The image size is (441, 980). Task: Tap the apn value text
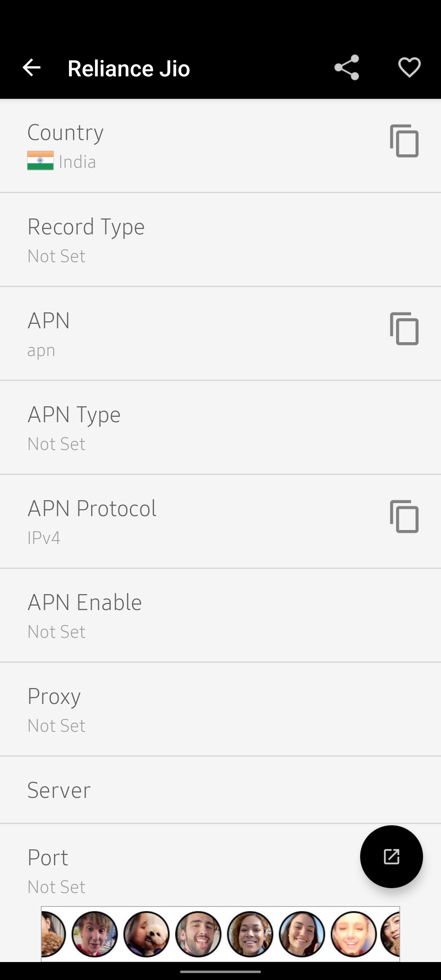point(41,350)
